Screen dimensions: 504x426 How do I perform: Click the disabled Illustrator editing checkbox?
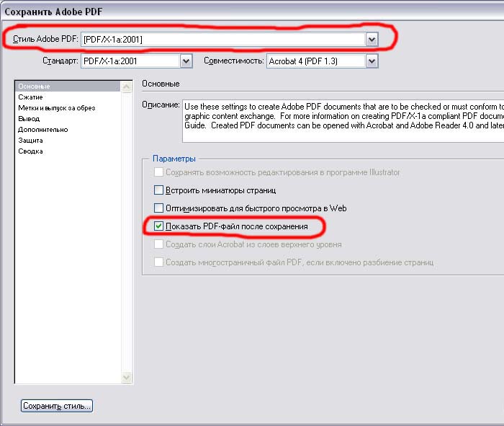click(x=159, y=173)
